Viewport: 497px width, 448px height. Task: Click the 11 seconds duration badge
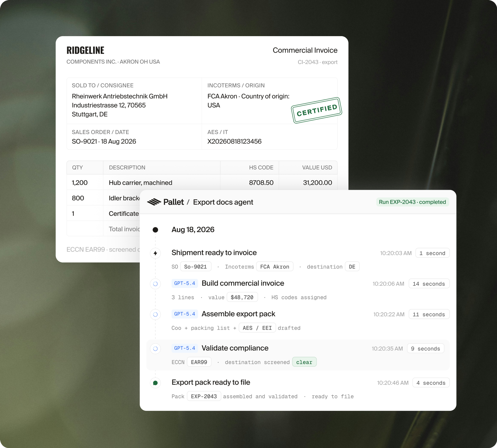point(429,314)
